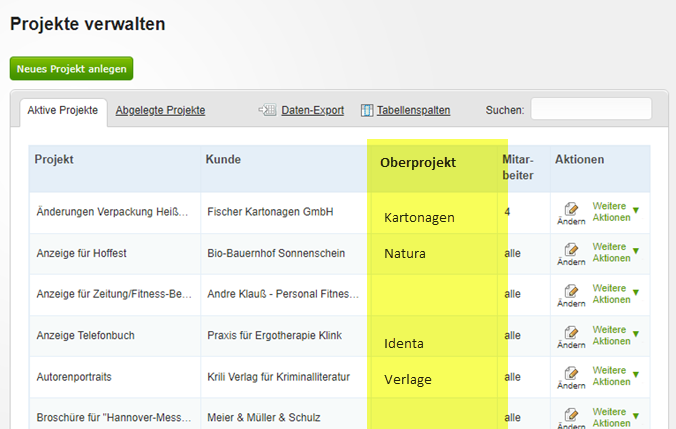Select the Aktive Projekte tab

point(63,110)
